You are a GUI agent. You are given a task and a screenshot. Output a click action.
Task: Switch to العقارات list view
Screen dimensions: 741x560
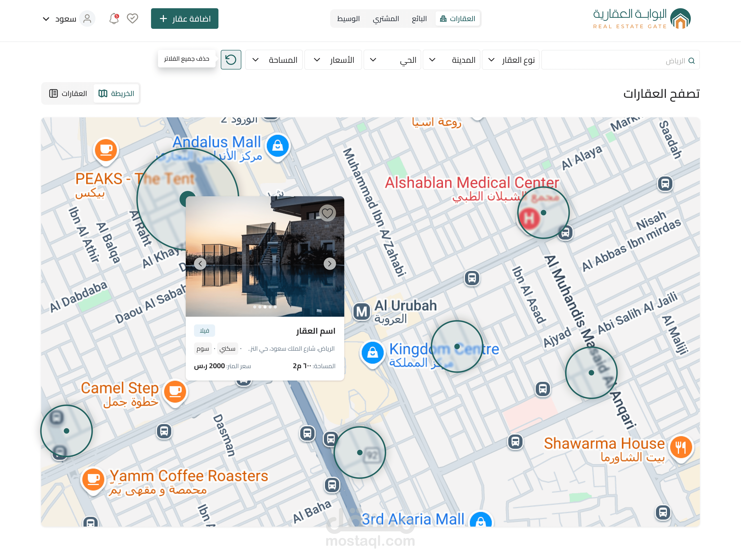click(x=68, y=94)
